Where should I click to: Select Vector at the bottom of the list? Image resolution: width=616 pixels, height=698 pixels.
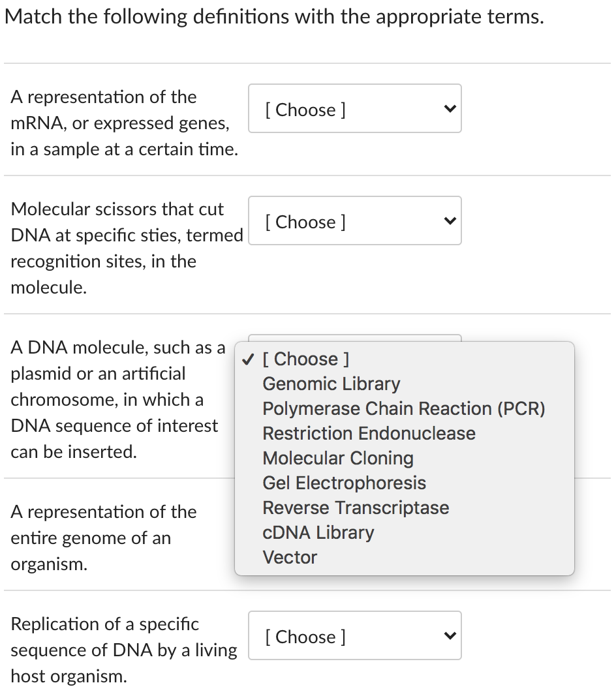tap(290, 557)
